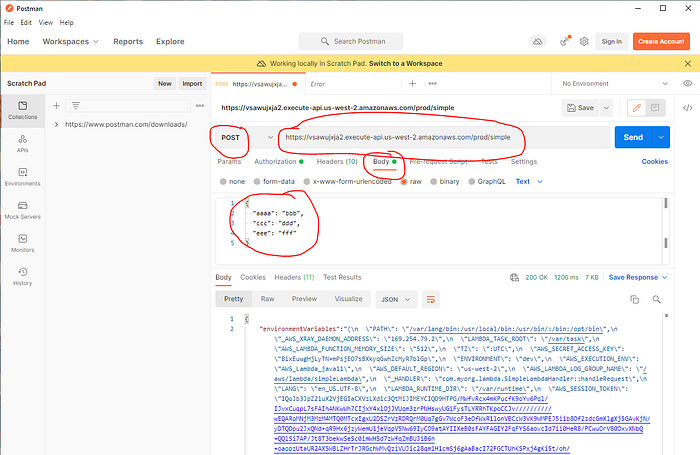Open the collections three-dot options menu

tap(200, 106)
